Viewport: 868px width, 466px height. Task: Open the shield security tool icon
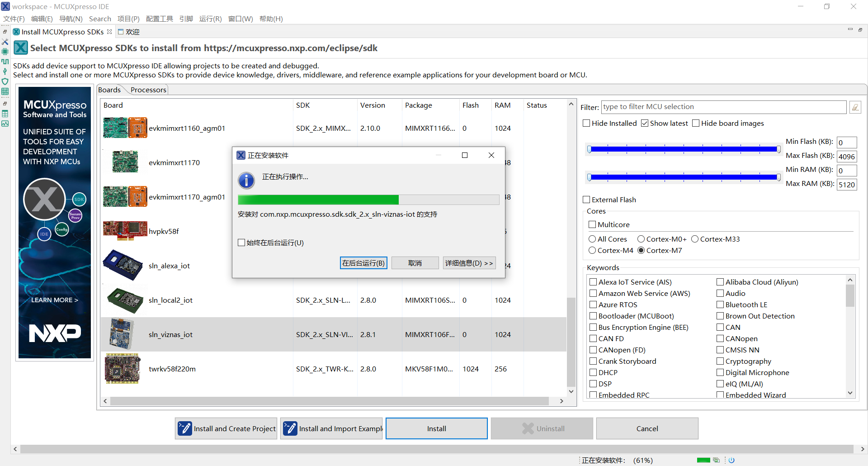tap(5, 81)
